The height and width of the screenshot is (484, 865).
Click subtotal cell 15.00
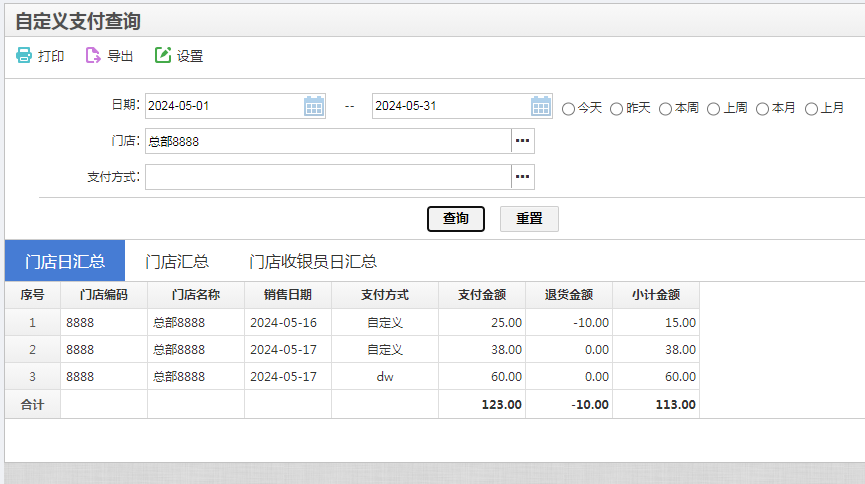(656, 322)
